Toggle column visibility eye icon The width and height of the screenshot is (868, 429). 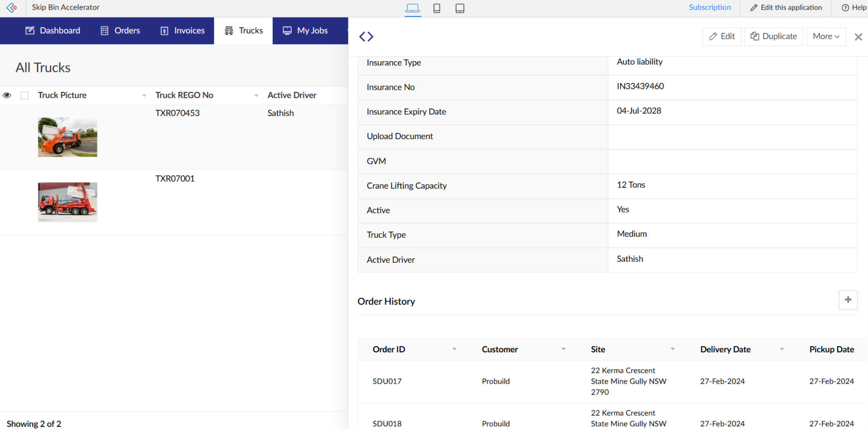click(7, 95)
